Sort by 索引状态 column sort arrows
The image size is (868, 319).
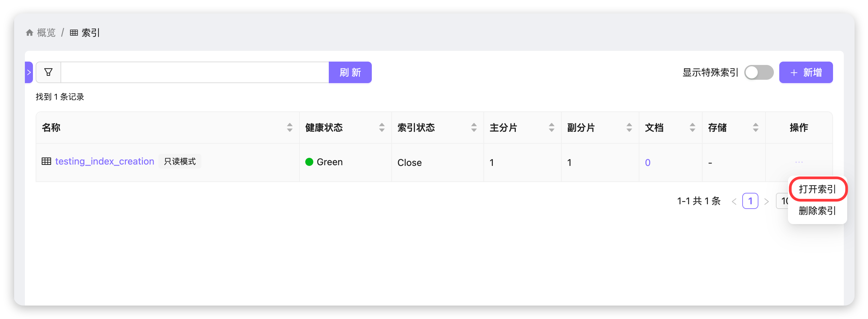(x=474, y=128)
